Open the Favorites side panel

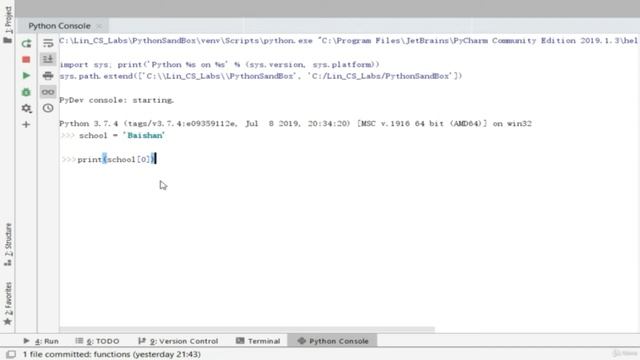pos(8,304)
